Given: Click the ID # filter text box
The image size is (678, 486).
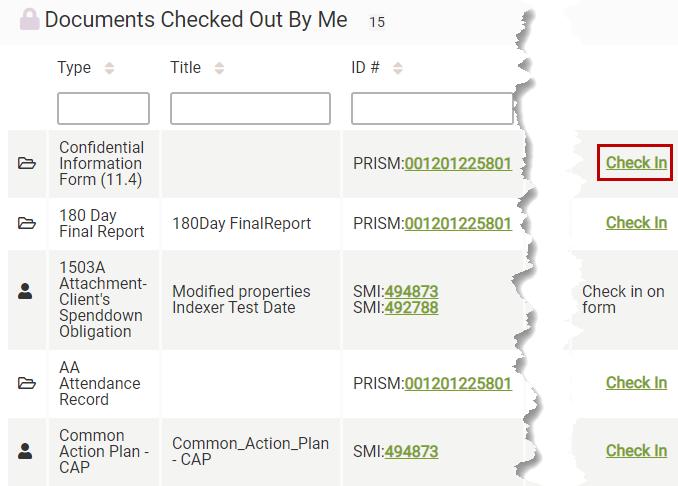Looking at the screenshot, I should tap(432, 108).
